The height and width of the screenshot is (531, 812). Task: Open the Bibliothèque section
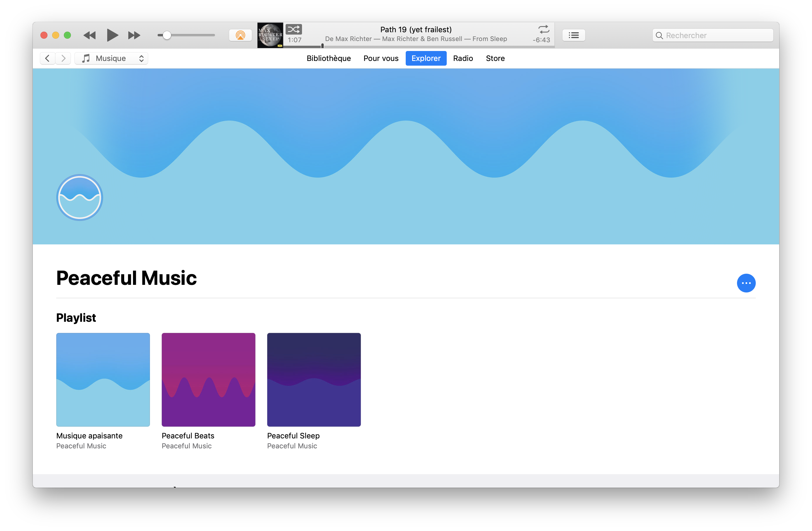pos(328,58)
